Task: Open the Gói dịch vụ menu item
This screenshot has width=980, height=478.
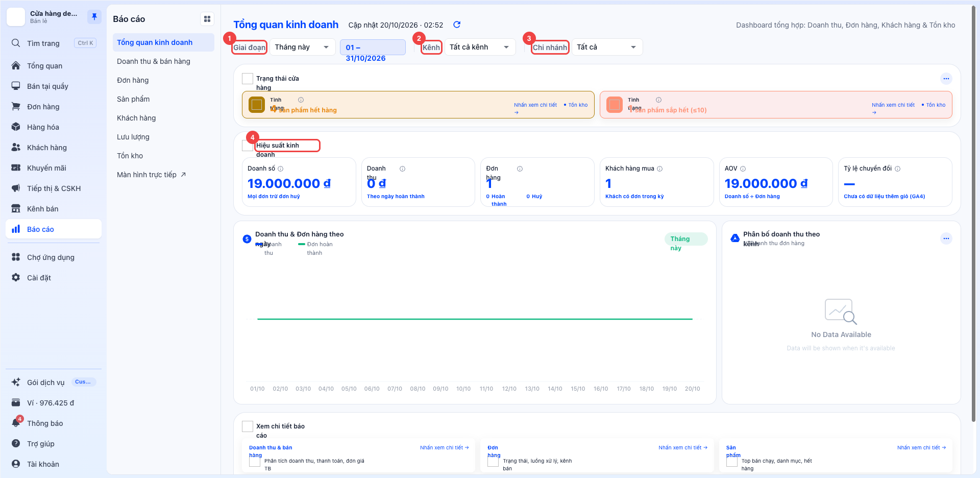Action: 54,382
